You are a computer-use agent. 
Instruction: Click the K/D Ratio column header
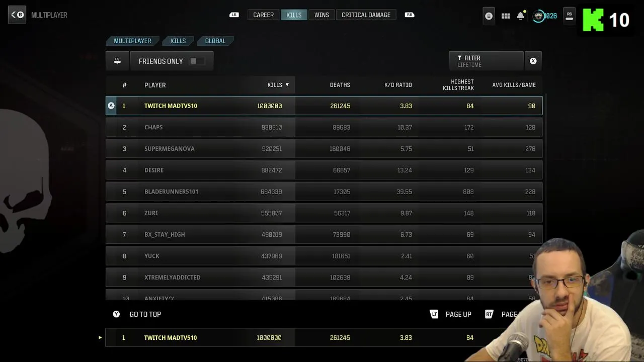point(398,85)
